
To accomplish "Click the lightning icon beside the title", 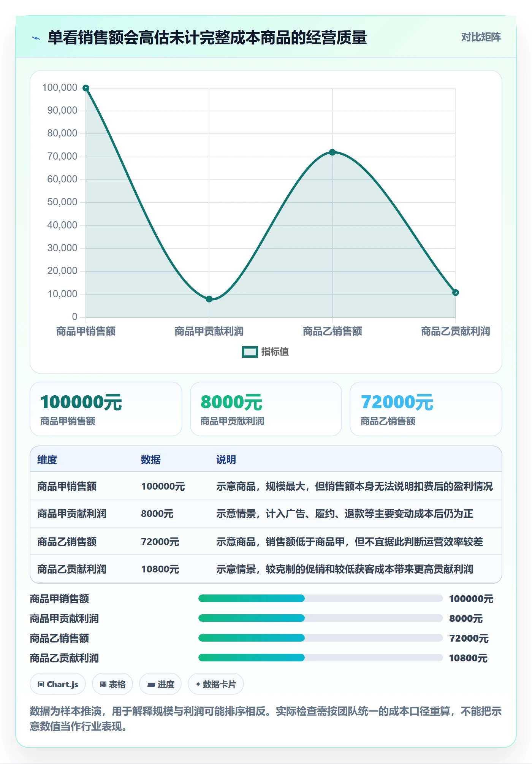I will click(x=36, y=38).
